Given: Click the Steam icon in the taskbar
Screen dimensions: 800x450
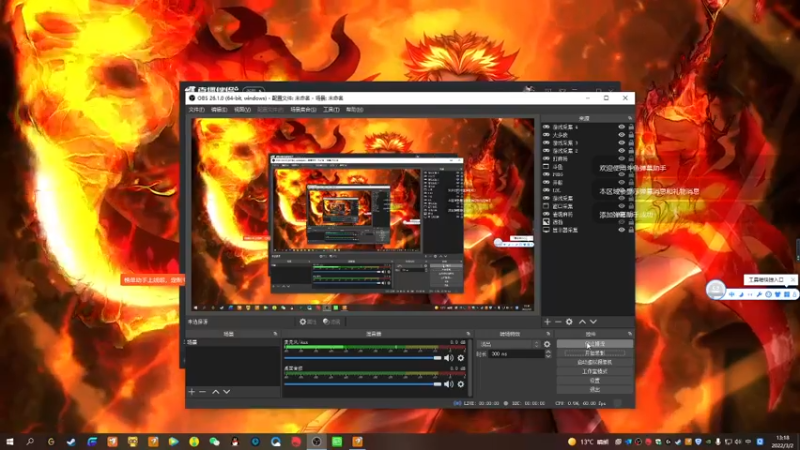Looking at the screenshot, I should pyautogui.click(x=71, y=441).
